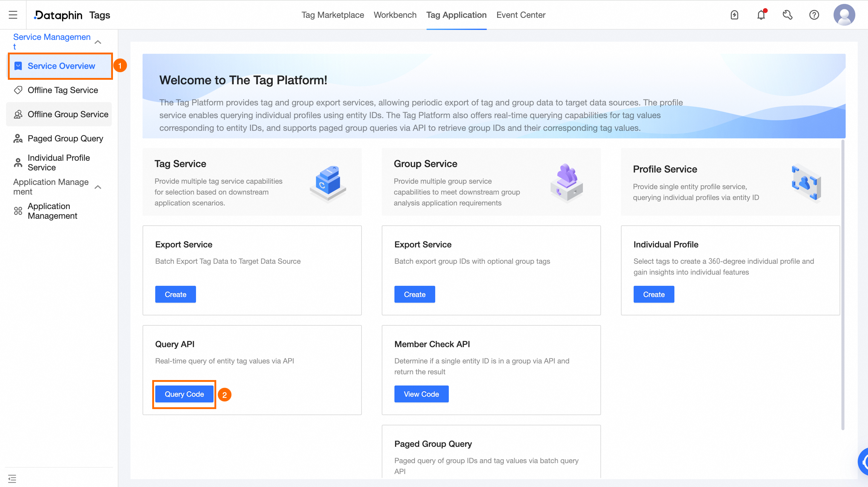Image resolution: width=868 pixels, height=487 pixels.
Task: Switch to the Workbench tab
Action: pyautogui.click(x=395, y=15)
